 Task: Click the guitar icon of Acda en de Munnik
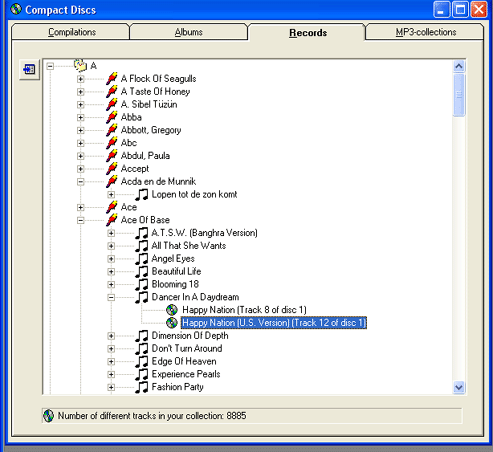112,181
